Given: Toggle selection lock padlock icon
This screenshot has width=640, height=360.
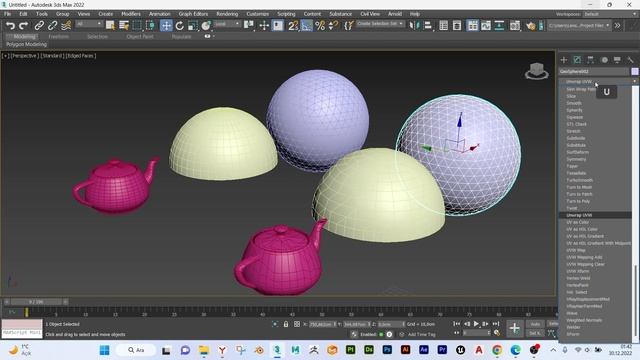Looking at the screenshot, I should pyautogui.click(x=286, y=324).
